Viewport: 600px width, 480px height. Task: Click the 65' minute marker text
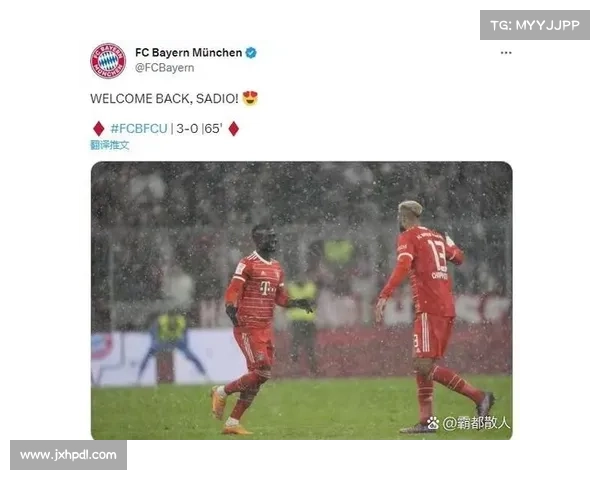pos(213,129)
